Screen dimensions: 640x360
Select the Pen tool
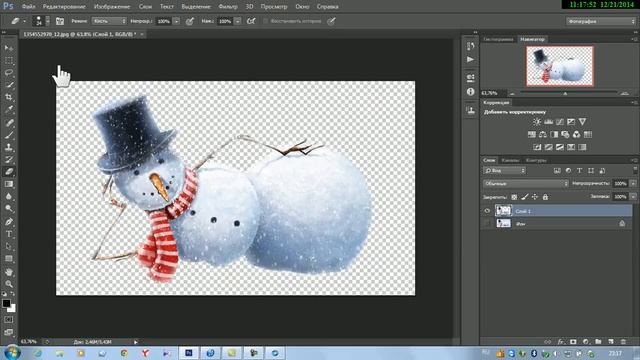pos(9,222)
